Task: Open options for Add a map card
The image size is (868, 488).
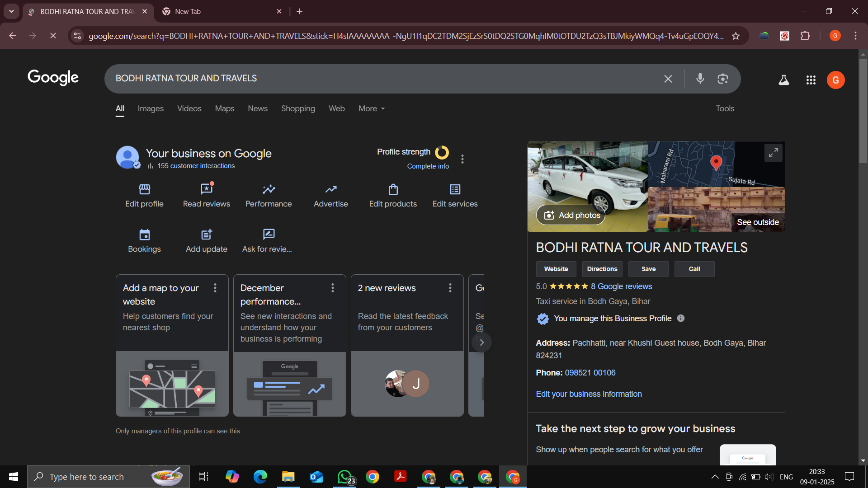Action: [x=215, y=288]
